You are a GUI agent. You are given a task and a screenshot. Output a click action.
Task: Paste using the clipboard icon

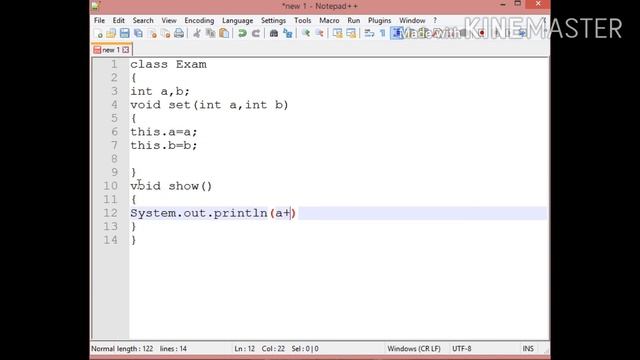point(224,33)
